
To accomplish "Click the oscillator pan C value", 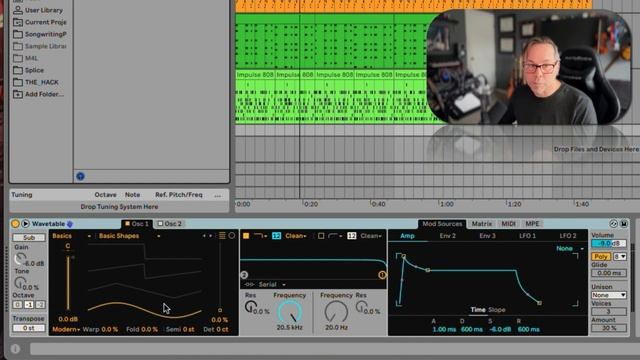I will 68,246.
